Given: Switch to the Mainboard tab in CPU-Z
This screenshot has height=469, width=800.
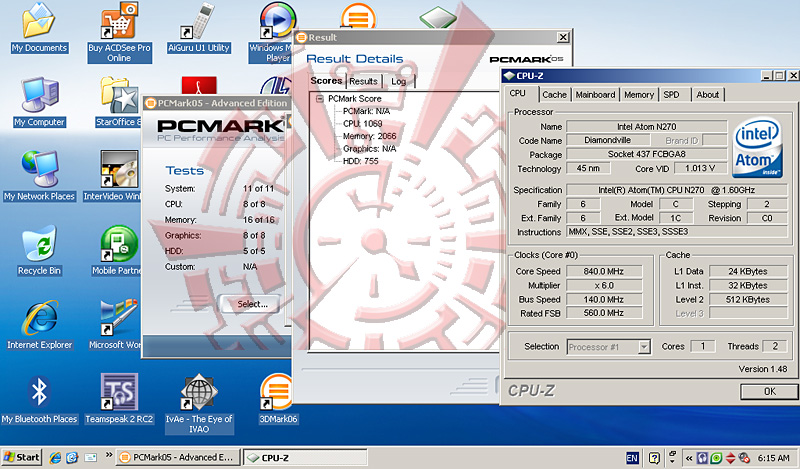Looking at the screenshot, I should pyautogui.click(x=595, y=95).
